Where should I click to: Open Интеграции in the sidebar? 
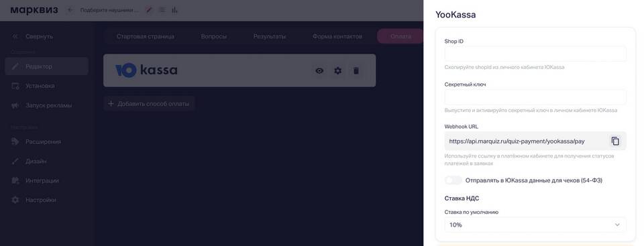coord(42,180)
